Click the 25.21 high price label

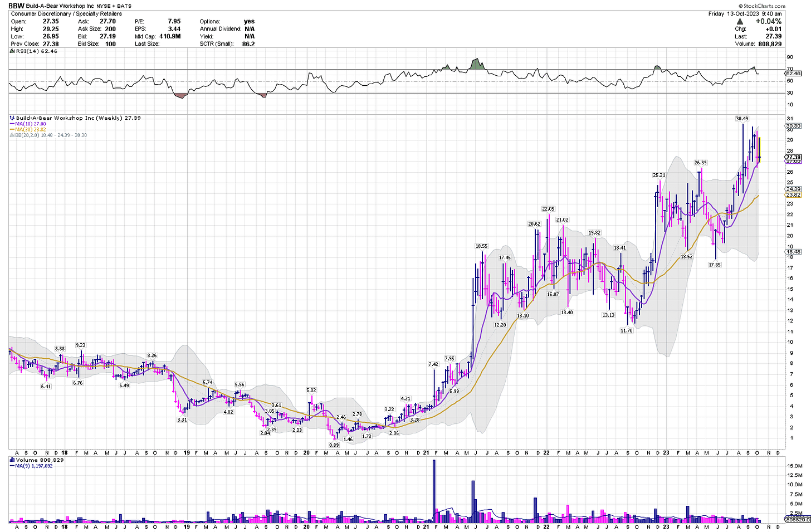(659, 175)
